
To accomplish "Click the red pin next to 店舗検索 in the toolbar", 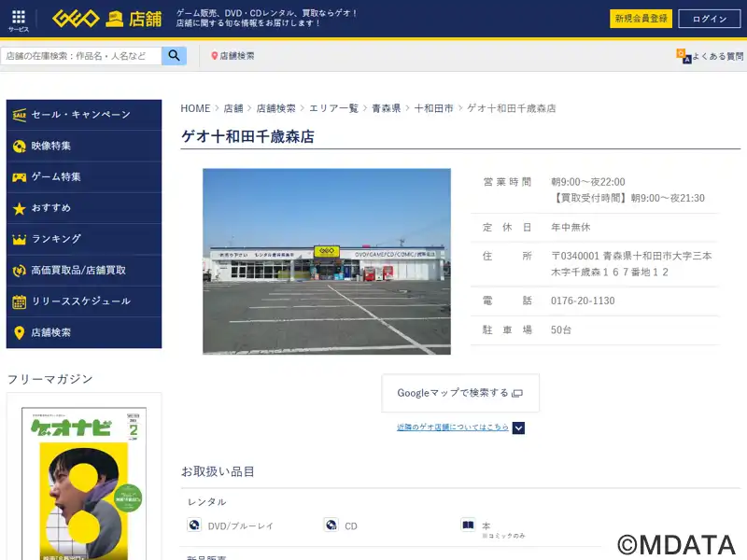I will [x=215, y=56].
